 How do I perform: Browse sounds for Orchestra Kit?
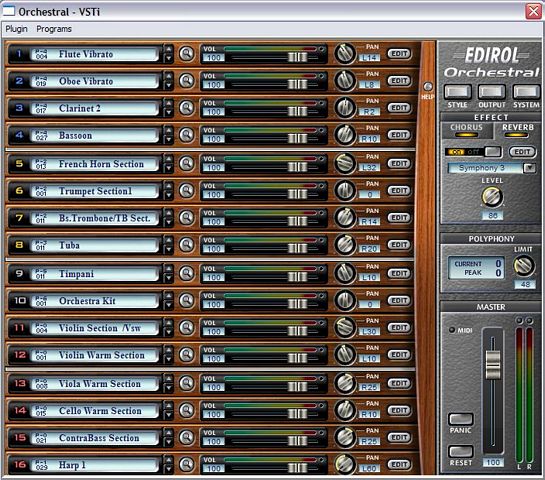(187, 300)
